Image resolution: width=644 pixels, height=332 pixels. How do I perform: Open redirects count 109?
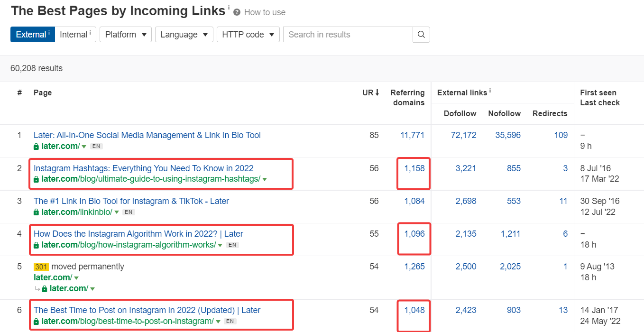pos(561,135)
